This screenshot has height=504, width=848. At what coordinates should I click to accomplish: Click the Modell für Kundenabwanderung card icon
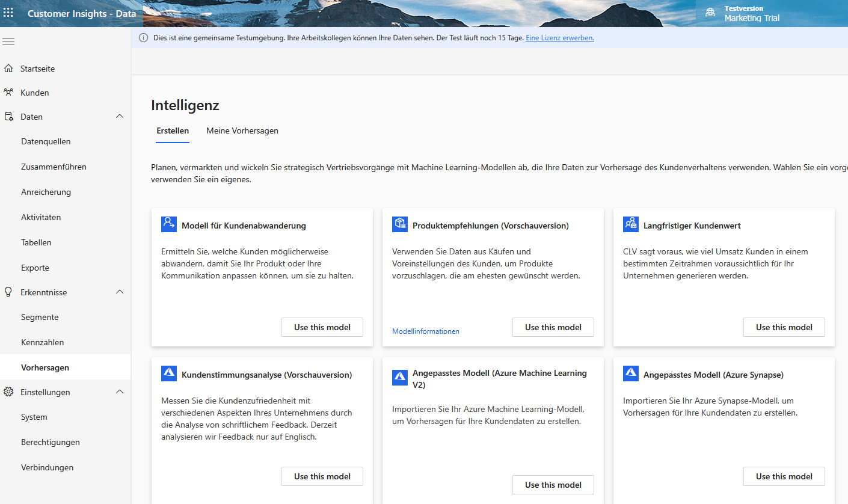pos(169,223)
